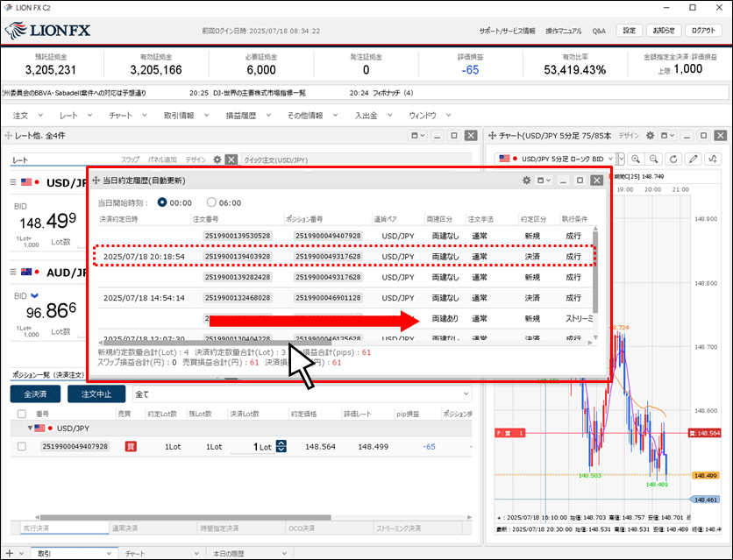733x560 pixels.
Task: Click the chart zoom-in magnifier icon
Action: (x=634, y=159)
